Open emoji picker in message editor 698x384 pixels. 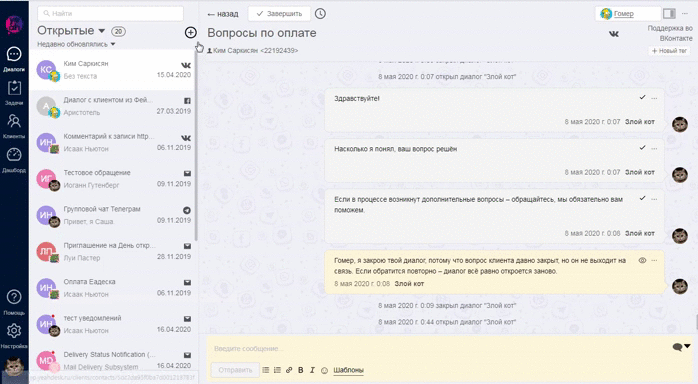point(325,370)
